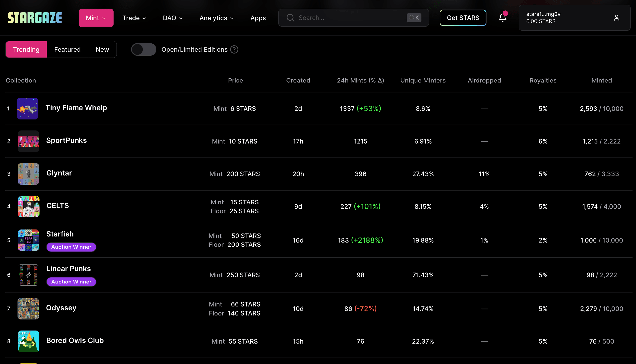The image size is (636, 364).
Task: Click the Unique Minters column header
Action: click(423, 81)
